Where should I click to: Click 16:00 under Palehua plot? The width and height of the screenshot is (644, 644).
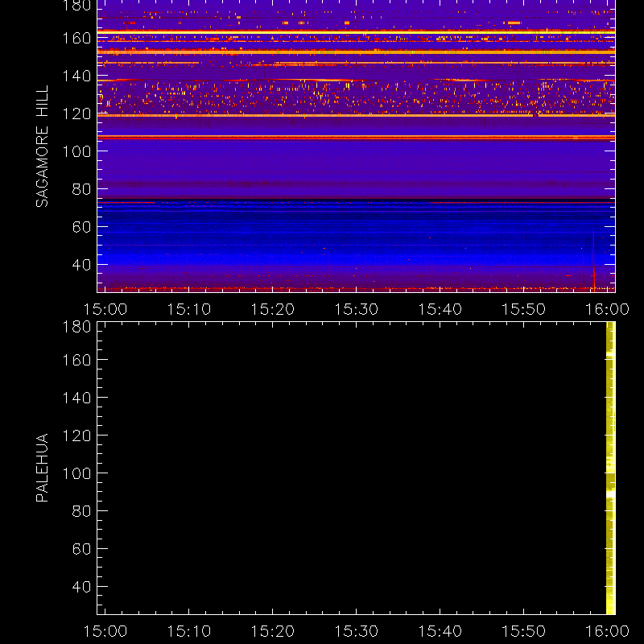[x=607, y=631]
